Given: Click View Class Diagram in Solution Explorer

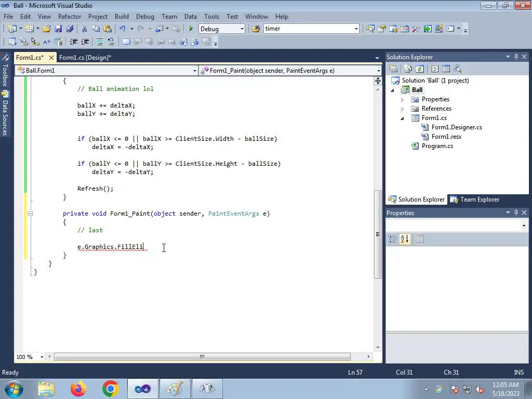Looking at the screenshot, I should (x=458, y=69).
